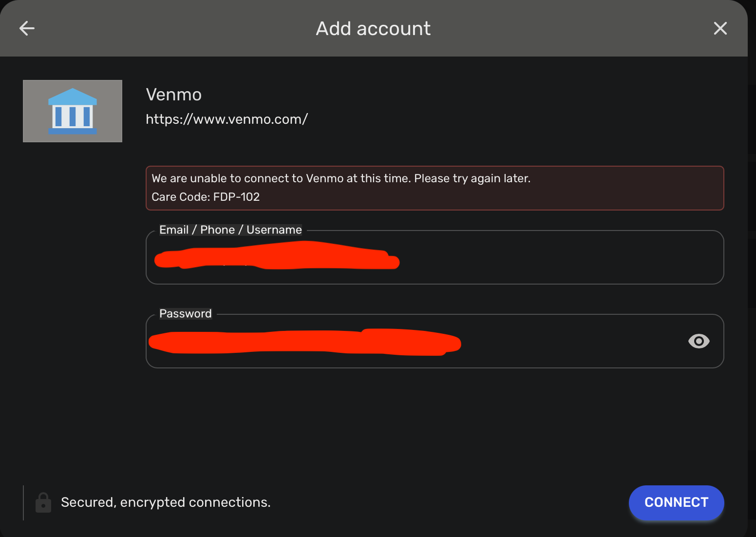The image size is (756, 537).
Task: Close the Add account dialog
Action: click(x=720, y=28)
